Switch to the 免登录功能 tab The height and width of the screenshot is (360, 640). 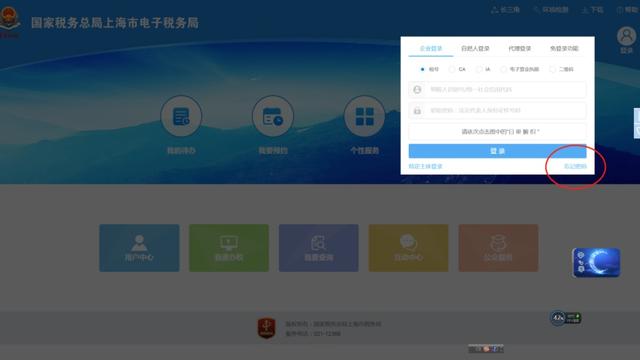point(564,49)
